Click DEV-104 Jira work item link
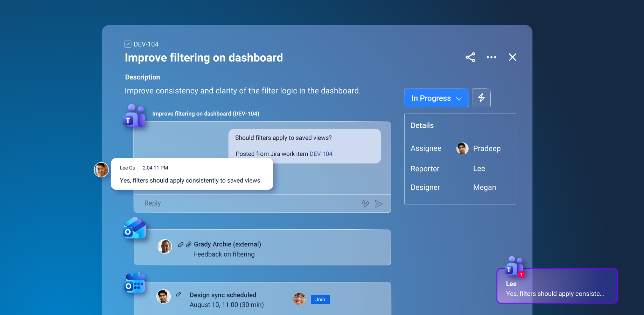Viewport: 644px width, 315px height. pos(321,154)
